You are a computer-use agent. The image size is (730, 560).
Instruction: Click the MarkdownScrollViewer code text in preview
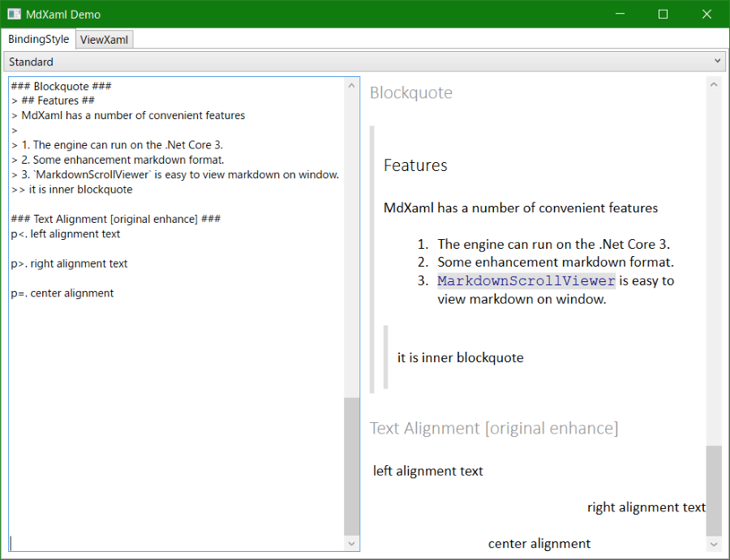pos(526,281)
